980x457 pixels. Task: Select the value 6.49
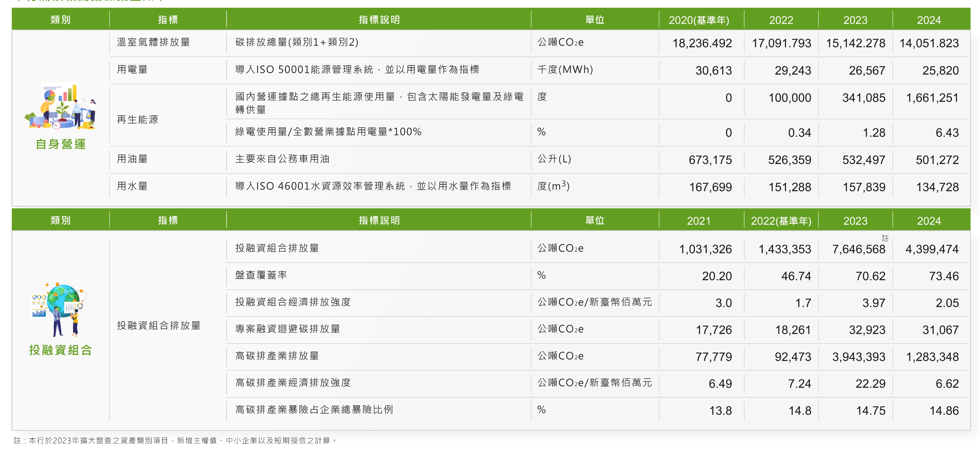pyautogui.click(x=720, y=384)
